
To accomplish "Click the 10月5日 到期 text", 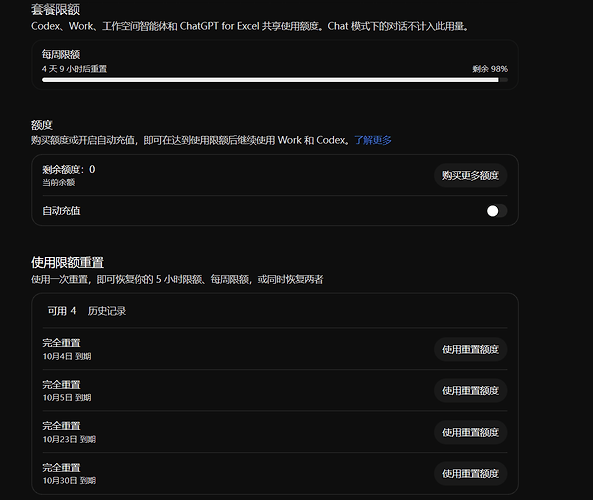I will (67, 398).
